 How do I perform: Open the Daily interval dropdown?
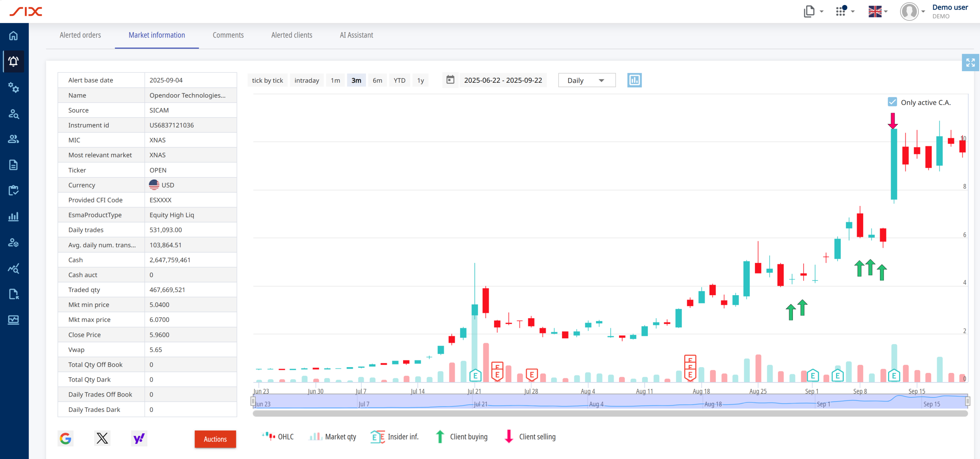click(x=586, y=80)
